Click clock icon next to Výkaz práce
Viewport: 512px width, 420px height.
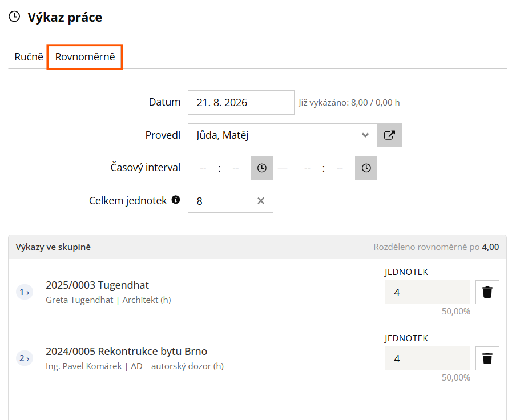14,17
